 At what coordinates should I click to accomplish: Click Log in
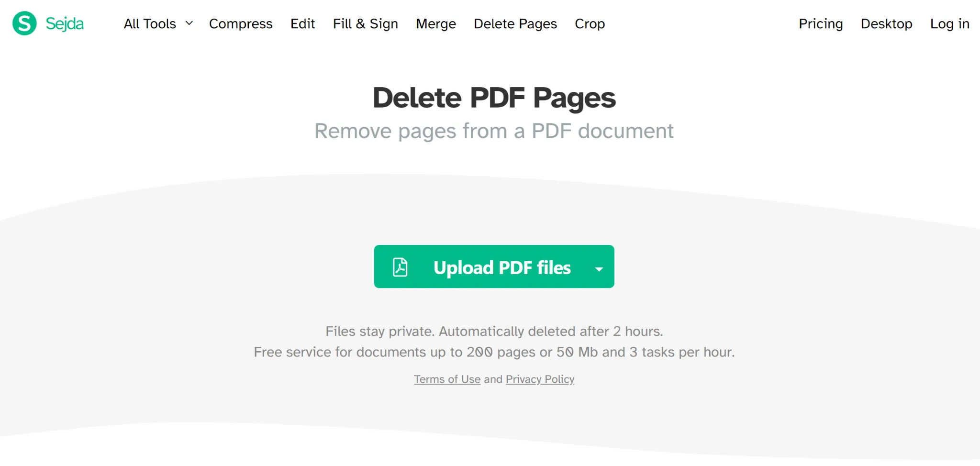tap(949, 24)
